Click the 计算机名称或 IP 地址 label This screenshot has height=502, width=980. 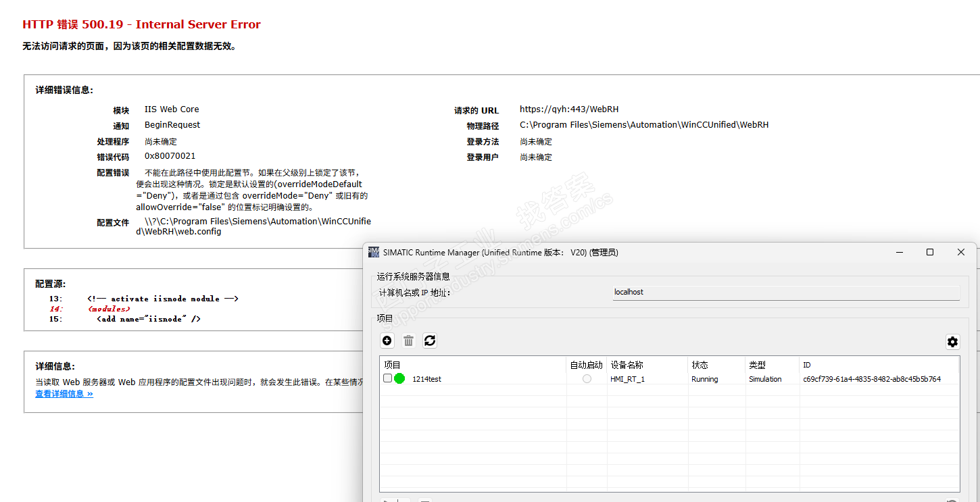click(x=415, y=293)
